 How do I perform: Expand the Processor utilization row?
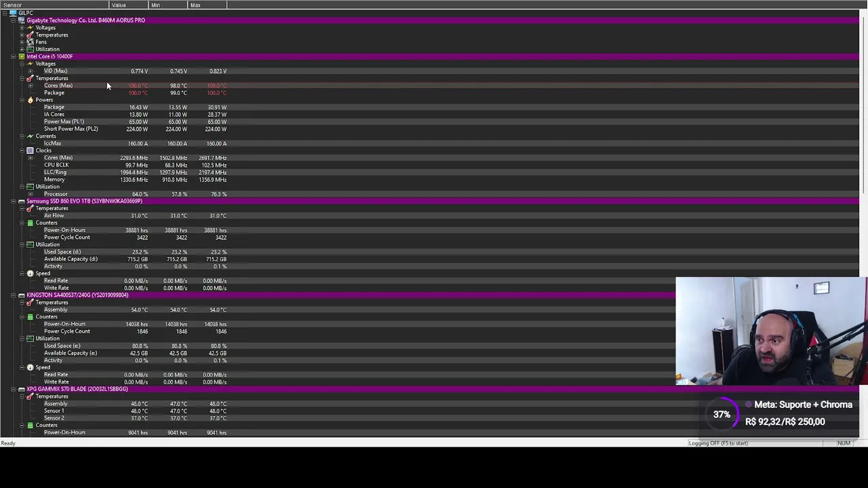tap(30, 194)
